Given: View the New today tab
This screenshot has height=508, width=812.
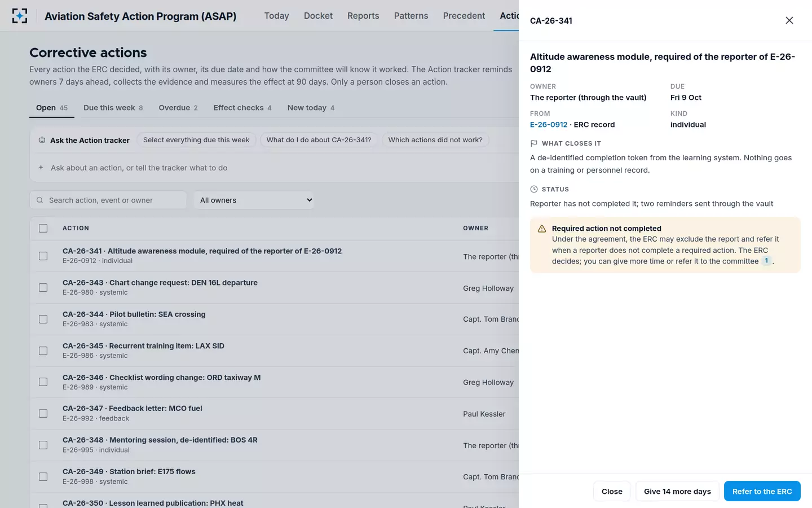Looking at the screenshot, I should [311, 108].
